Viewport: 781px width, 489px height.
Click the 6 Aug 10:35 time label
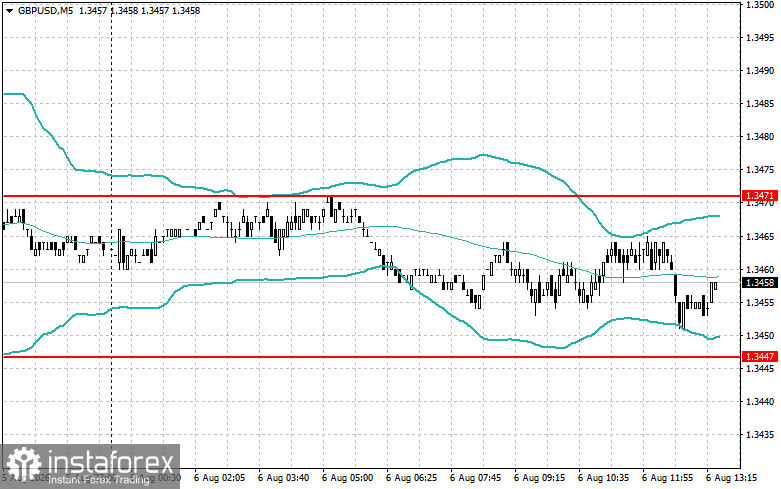pyautogui.click(x=604, y=478)
